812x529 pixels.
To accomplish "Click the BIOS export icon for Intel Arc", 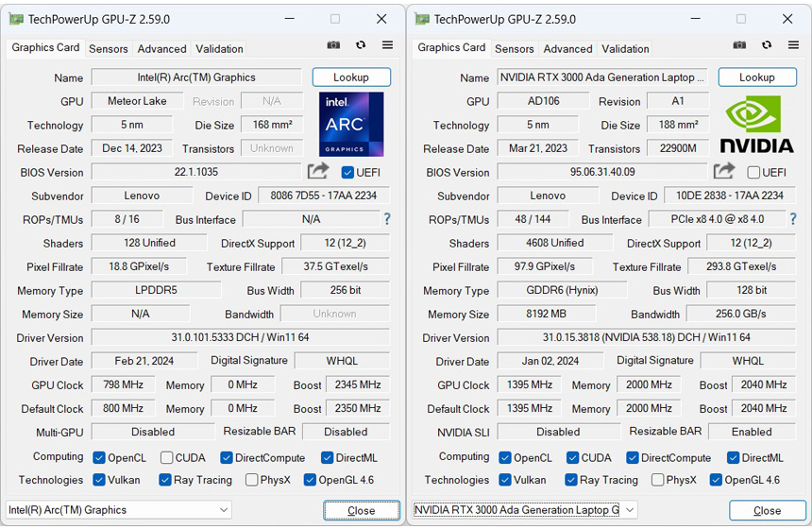I will (x=318, y=171).
